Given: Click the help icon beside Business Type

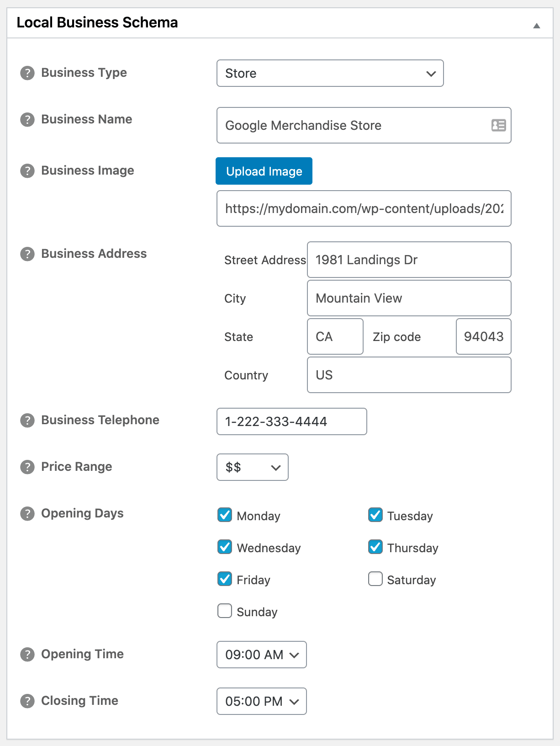Looking at the screenshot, I should pos(27,73).
